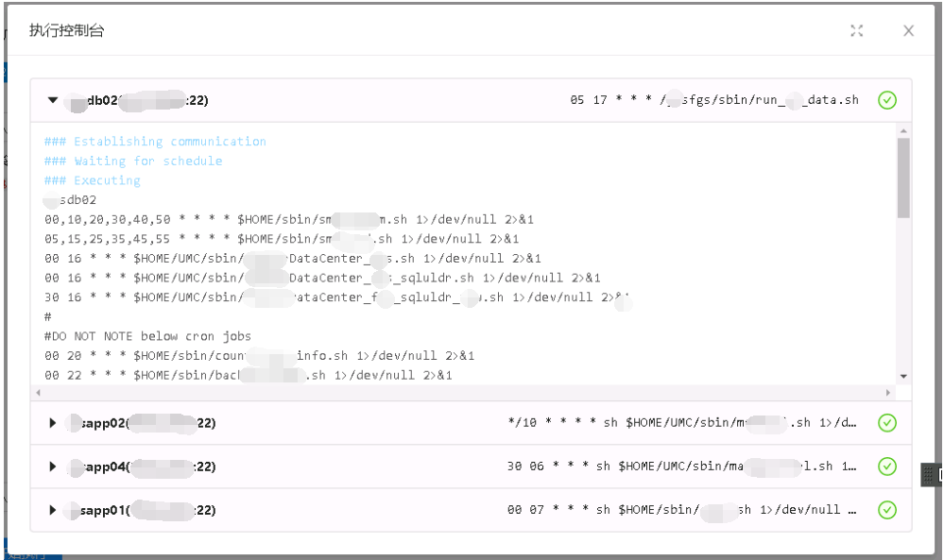Viewport: 944px width, 560px height.
Task: Click the green success checkmark on db02 row
Action: [x=886, y=100]
